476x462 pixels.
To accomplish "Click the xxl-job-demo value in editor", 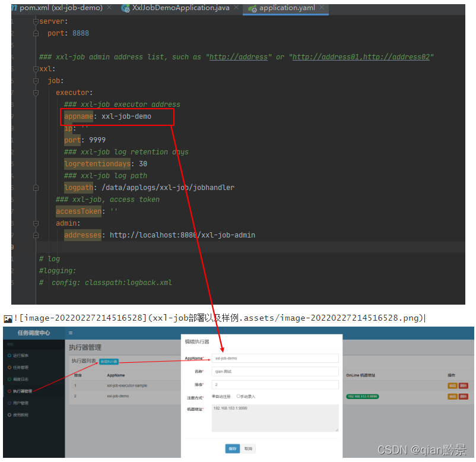I will pyautogui.click(x=126, y=116).
